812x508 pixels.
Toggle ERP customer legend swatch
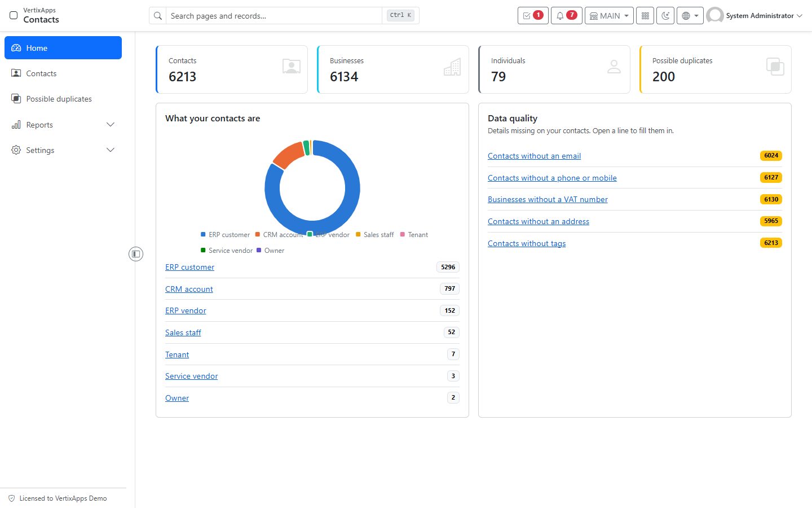click(203, 234)
